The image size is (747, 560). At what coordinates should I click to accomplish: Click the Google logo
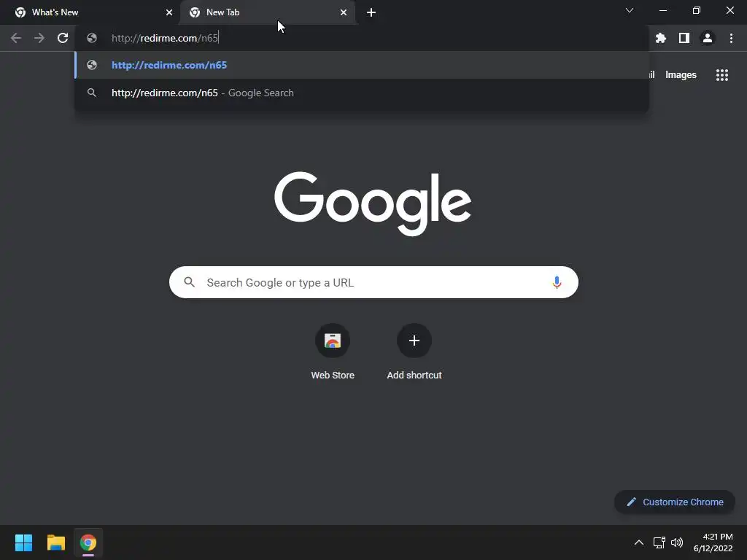[373, 204]
